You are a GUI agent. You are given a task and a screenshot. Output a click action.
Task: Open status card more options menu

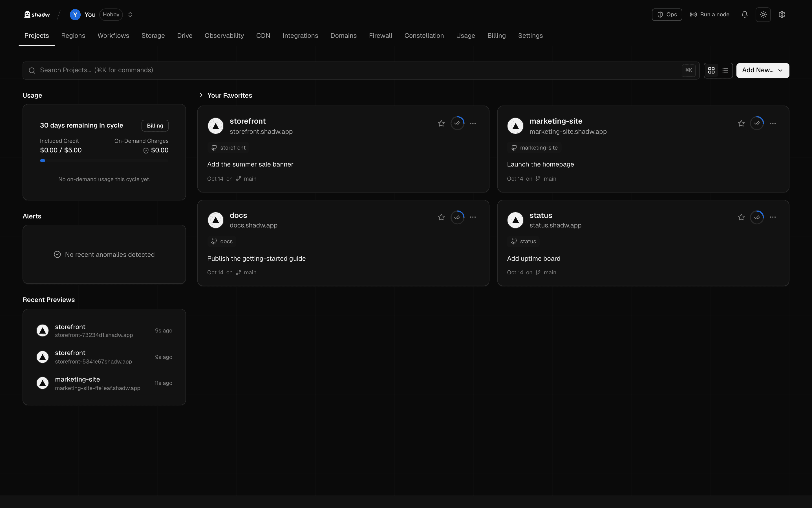773,217
